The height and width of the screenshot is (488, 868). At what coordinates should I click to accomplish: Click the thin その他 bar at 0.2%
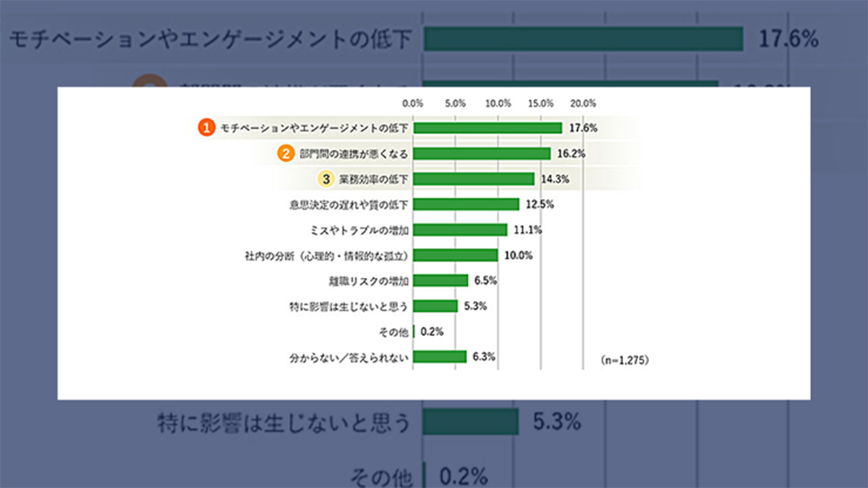[414, 331]
